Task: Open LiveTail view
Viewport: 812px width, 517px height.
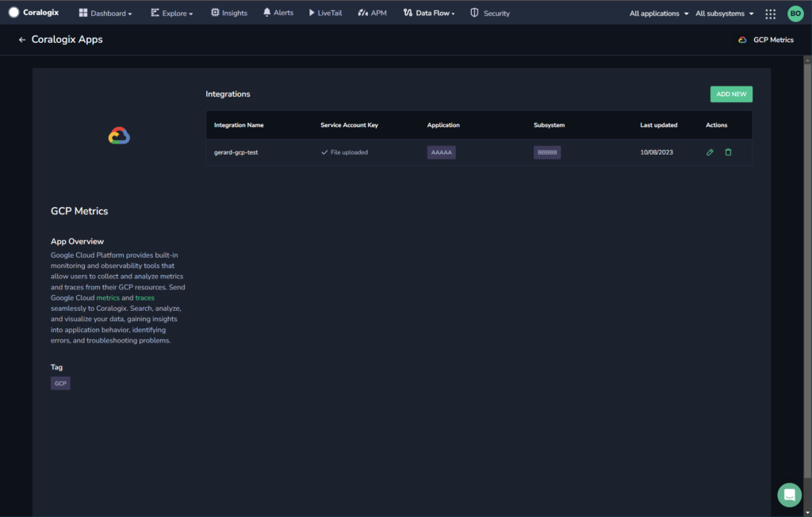Action: (325, 13)
